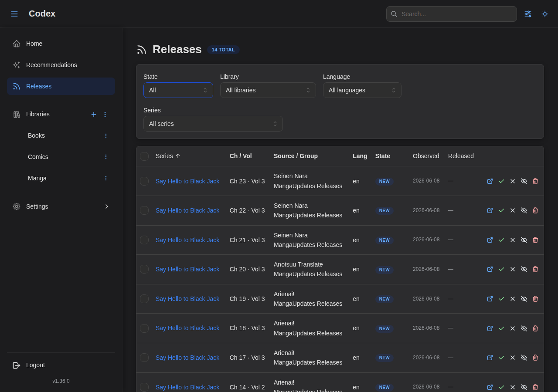558x392 pixels.
Task: Open the Books library
Action: pyautogui.click(x=37, y=135)
